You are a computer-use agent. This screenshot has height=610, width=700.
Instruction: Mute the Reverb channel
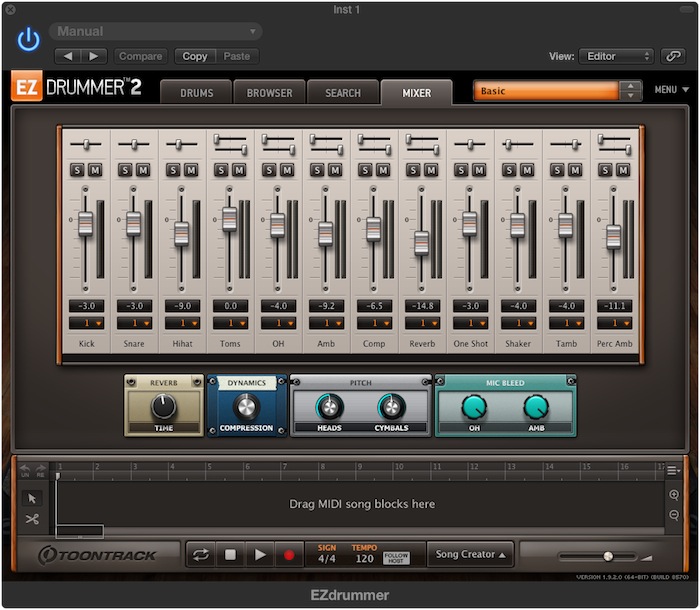tap(431, 170)
